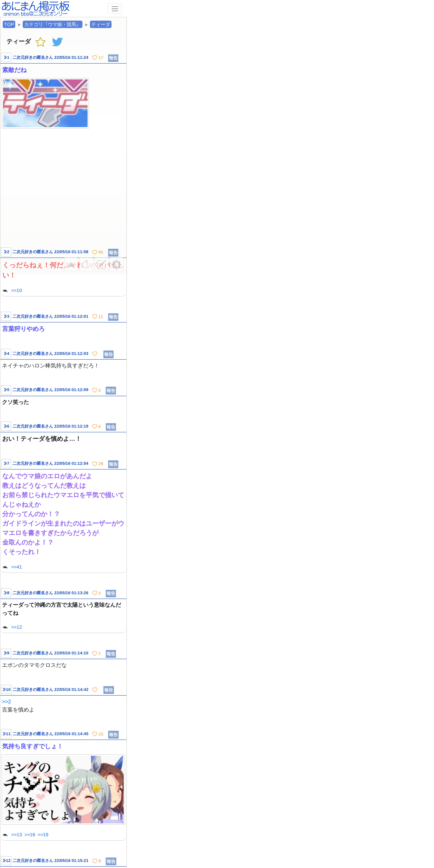The width and height of the screenshot is (434, 868).
Task: Click reply arrow icon beside >>10
Action: pyautogui.click(x=5, y=291)
